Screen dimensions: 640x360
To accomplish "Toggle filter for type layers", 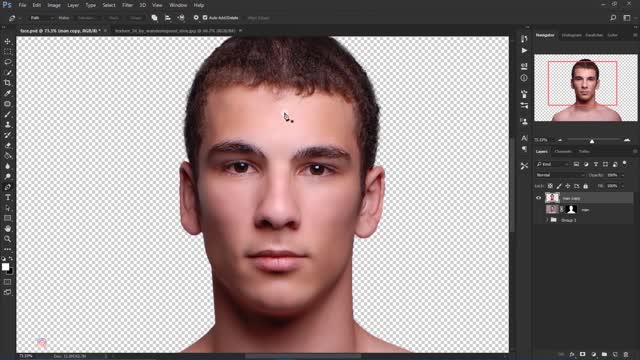I will [596, 164].
